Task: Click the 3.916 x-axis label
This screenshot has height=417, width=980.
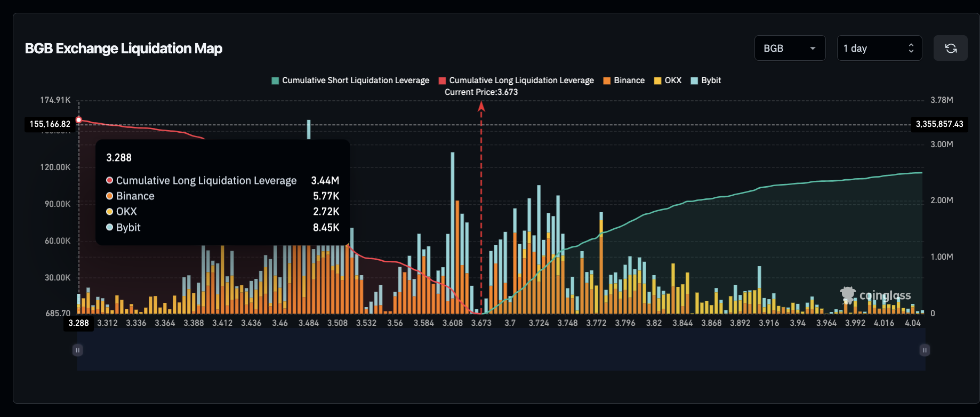Action: (x=769, y=323)
